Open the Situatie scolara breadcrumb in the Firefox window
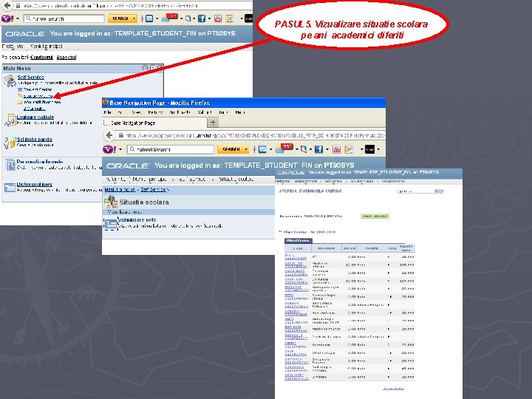The width and height of the screenshot is (532, 399). coord(236,179)
